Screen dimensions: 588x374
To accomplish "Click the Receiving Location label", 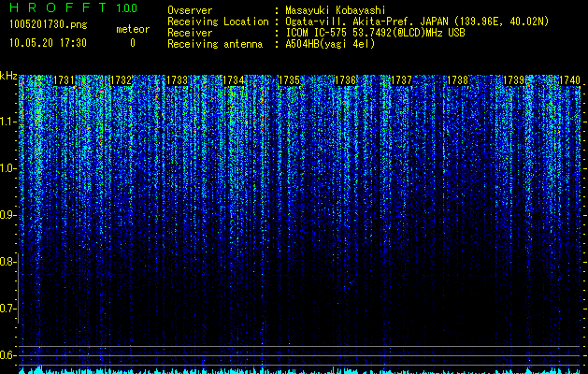I will coord(218,22).
